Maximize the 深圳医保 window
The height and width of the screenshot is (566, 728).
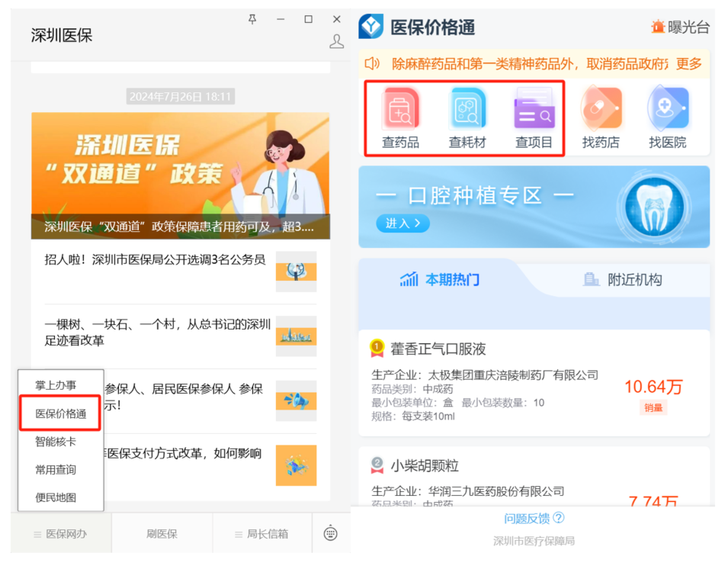click(308, 19)
